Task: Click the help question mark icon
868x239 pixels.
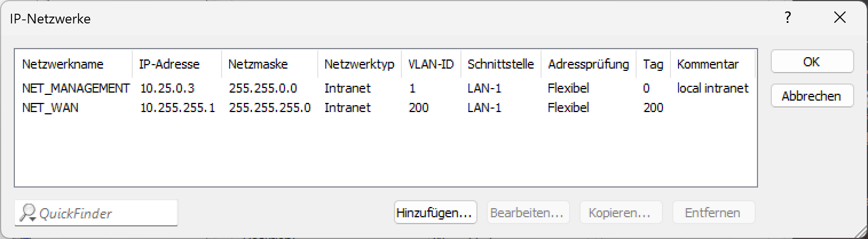Action: [788, 18]
